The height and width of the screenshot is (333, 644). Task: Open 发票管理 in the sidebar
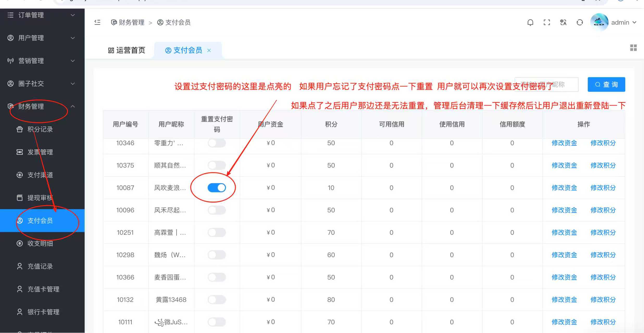[40, 152]
